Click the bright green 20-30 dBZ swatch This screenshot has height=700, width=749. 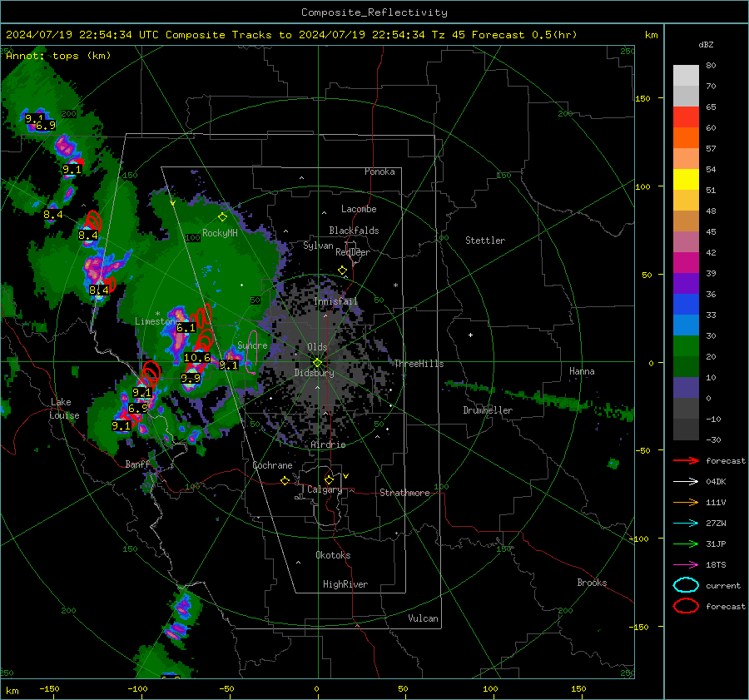click(686, 346)
